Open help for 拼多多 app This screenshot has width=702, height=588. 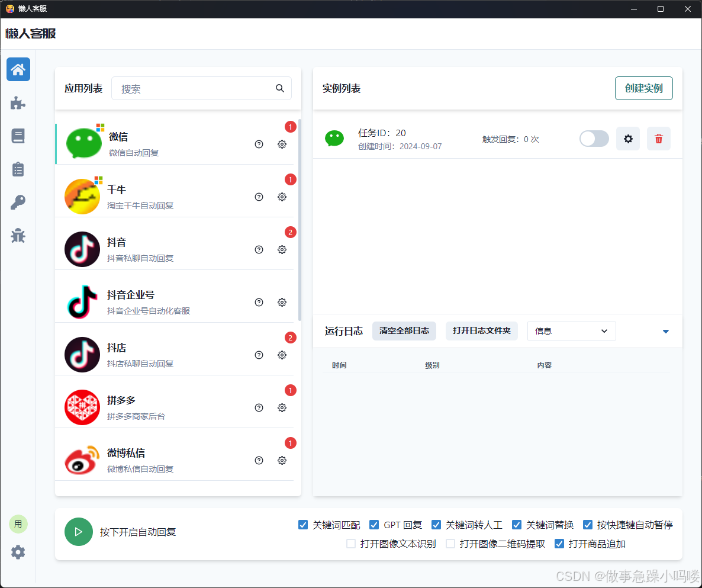click(259, 407)
